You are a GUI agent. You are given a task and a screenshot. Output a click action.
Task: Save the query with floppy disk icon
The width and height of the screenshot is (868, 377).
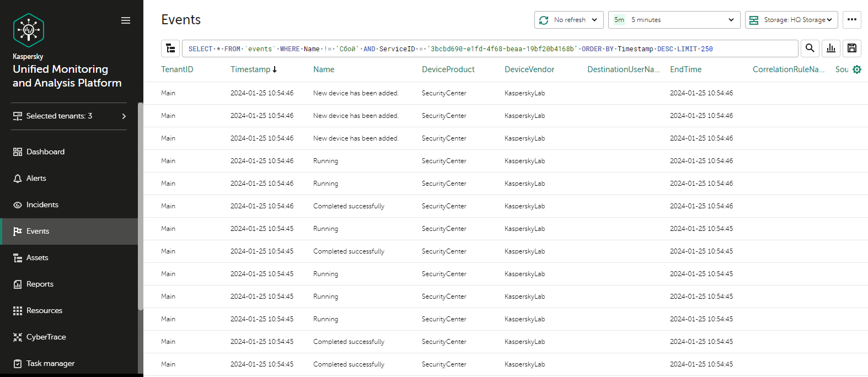[x=851, y=49]
